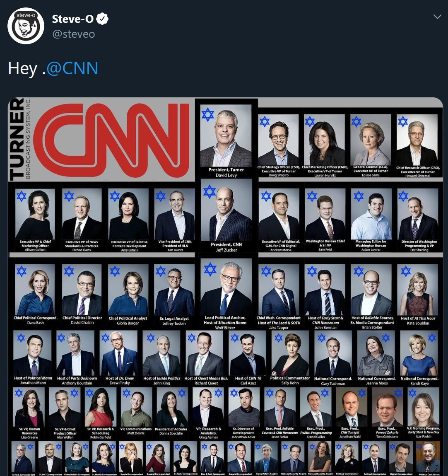Open the tile captioned President, CNN
The width and height of the screenshot is (448, 476).
[226, 215]
